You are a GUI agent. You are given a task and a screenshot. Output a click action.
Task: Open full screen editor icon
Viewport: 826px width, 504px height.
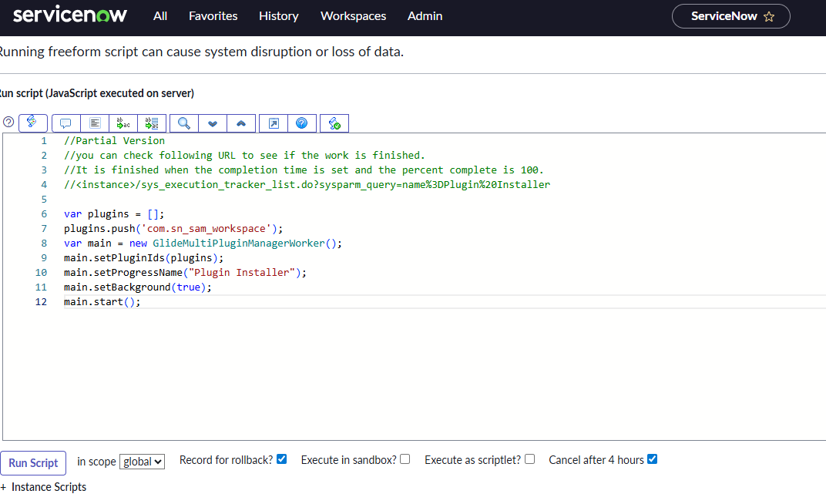(273, 123)
